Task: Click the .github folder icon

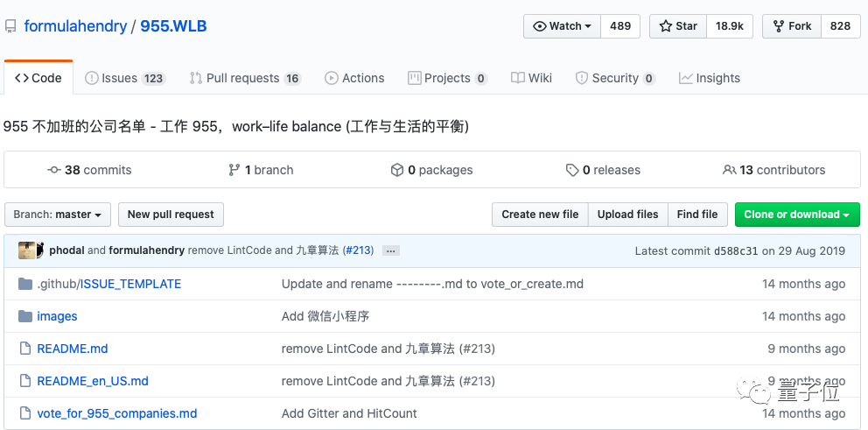Action: coord(24,284)
